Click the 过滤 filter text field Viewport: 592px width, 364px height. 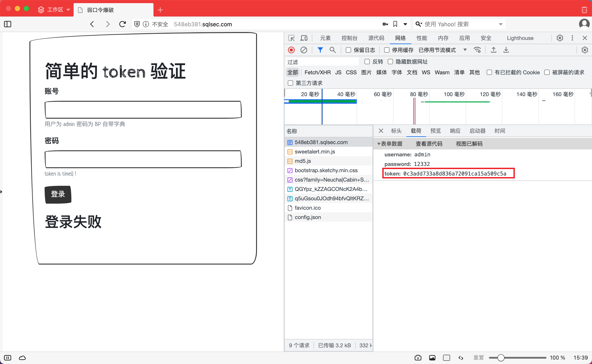click(x=322, y=62)
